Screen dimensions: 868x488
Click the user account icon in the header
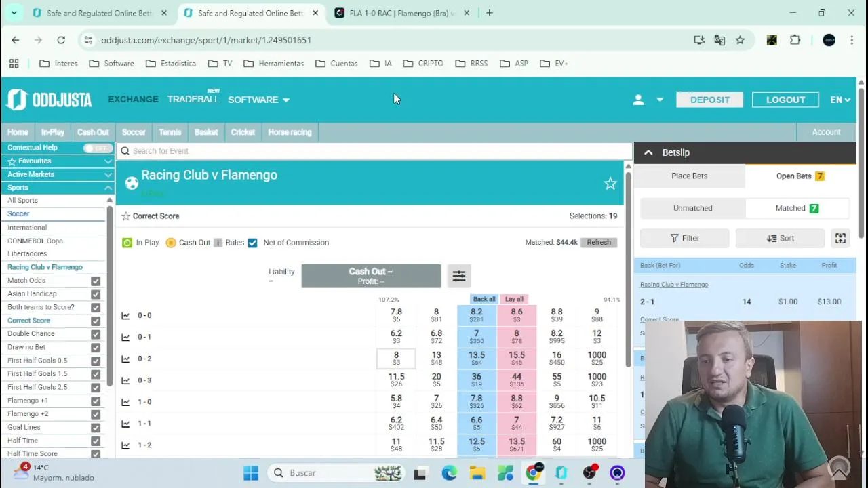638,100
